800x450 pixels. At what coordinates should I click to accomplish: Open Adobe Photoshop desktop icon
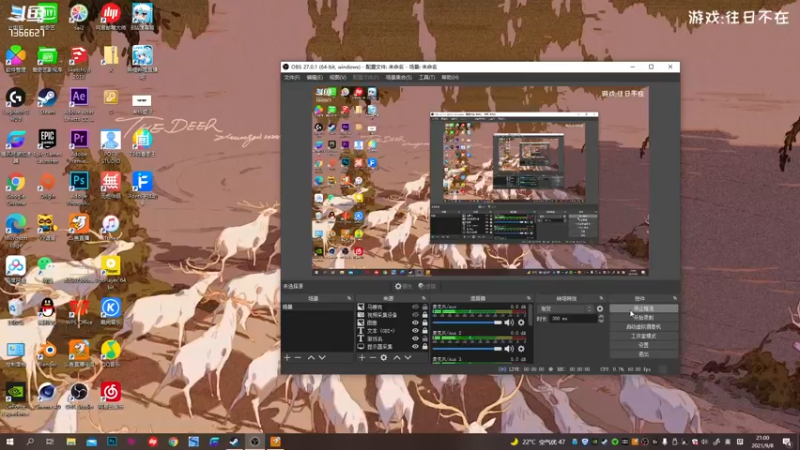[x=79, y=188]
